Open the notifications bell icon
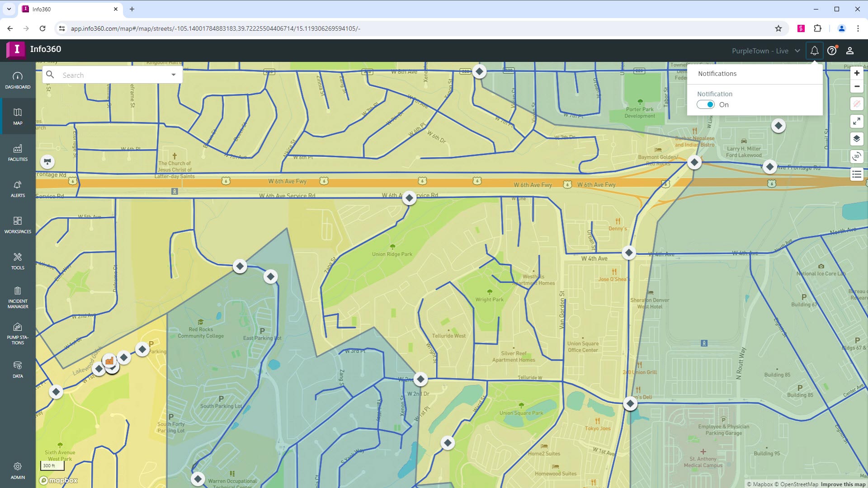The image size is (868, 488). coord(814,51)
